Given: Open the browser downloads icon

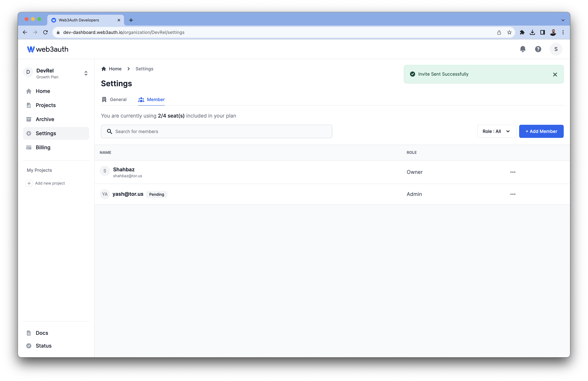Looking at the screenshot, I should pos(532,32).
